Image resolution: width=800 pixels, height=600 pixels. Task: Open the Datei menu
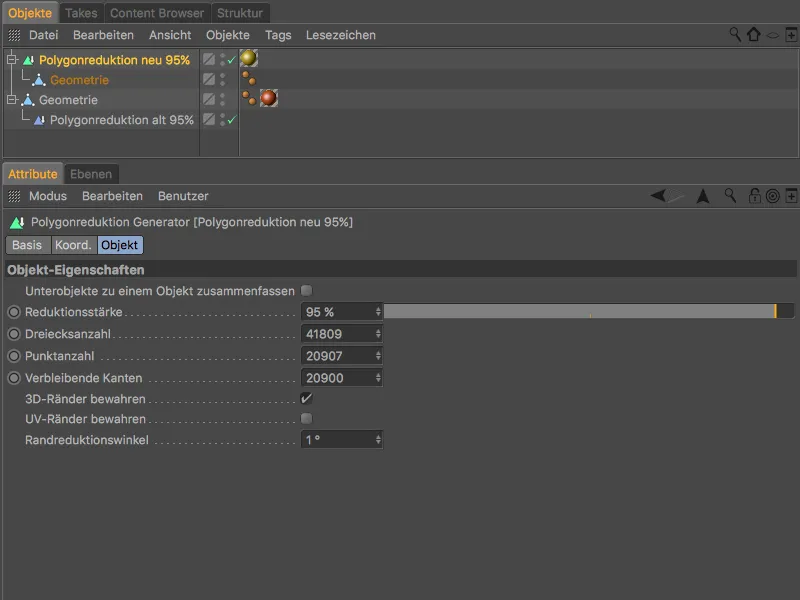click(43, 35)
